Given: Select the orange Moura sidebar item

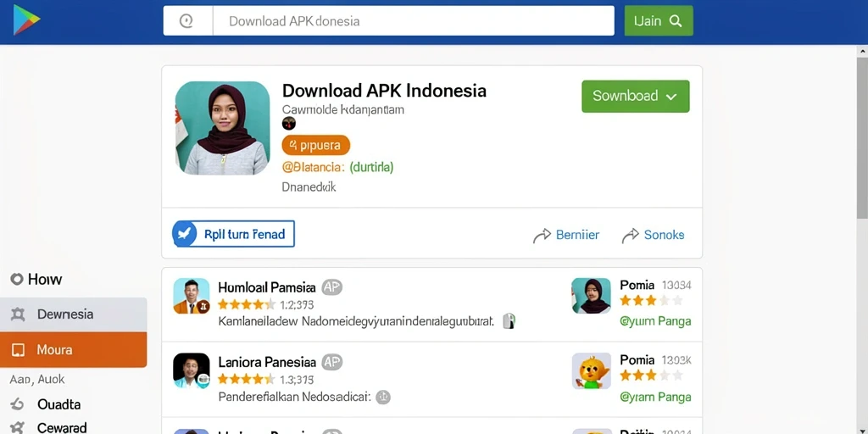Looking at the screenshot, I should click(74, 350).
